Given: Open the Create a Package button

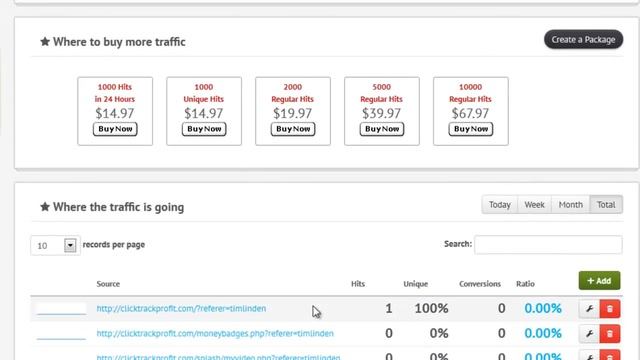Looking at the screenshot, I should pos(583,40).
